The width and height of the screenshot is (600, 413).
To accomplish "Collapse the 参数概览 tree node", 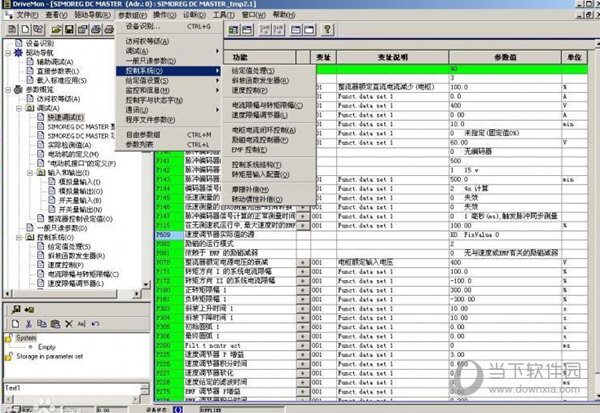I will click(x=8, y=90).
